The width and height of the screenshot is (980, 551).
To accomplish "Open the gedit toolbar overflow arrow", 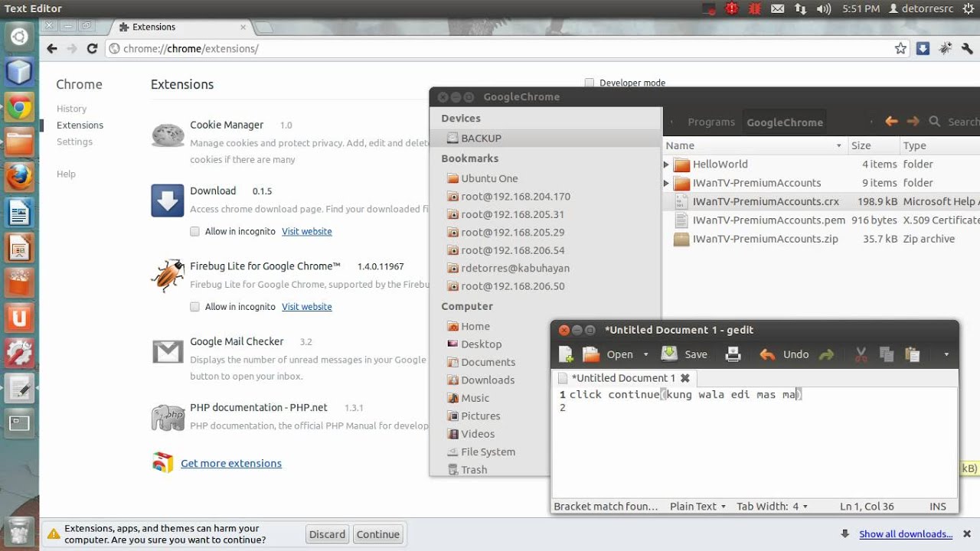I will 946,354.
